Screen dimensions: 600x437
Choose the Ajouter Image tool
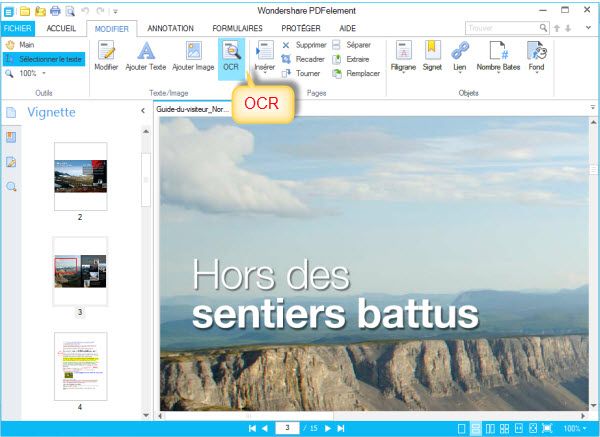tap(193, 56)
